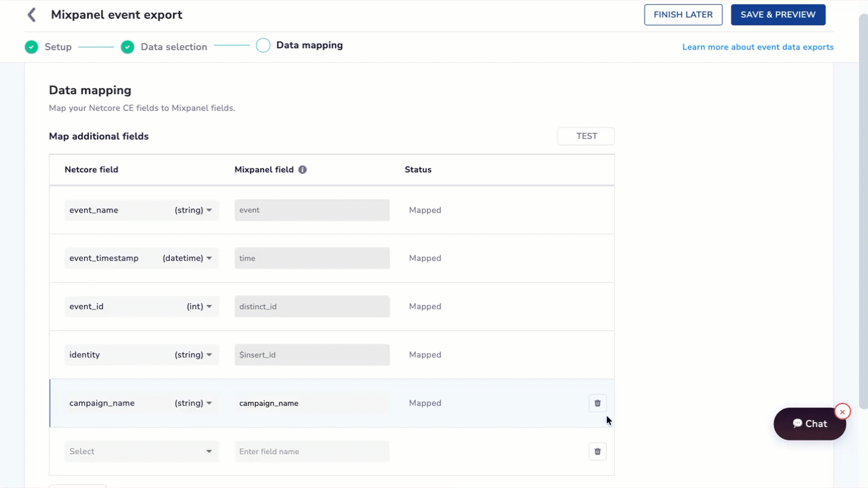Screen dimensions: 868x488
Task: Open Learn more about event data exports
Action: click(x=758, y=47)
